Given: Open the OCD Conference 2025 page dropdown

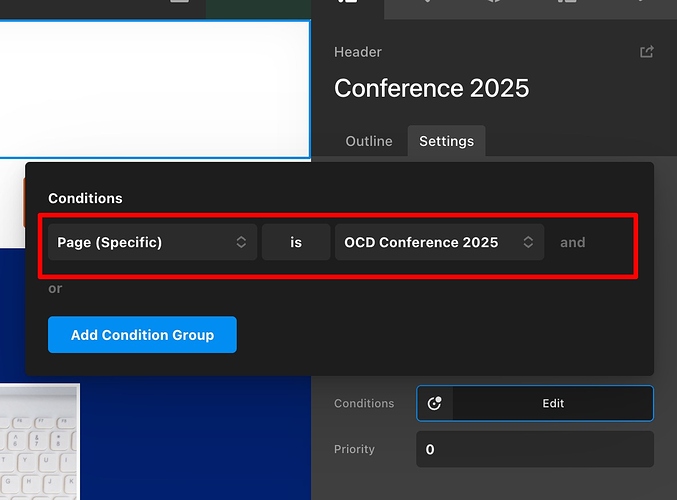Looking at the screenshot, I should [x=439, y=242].
